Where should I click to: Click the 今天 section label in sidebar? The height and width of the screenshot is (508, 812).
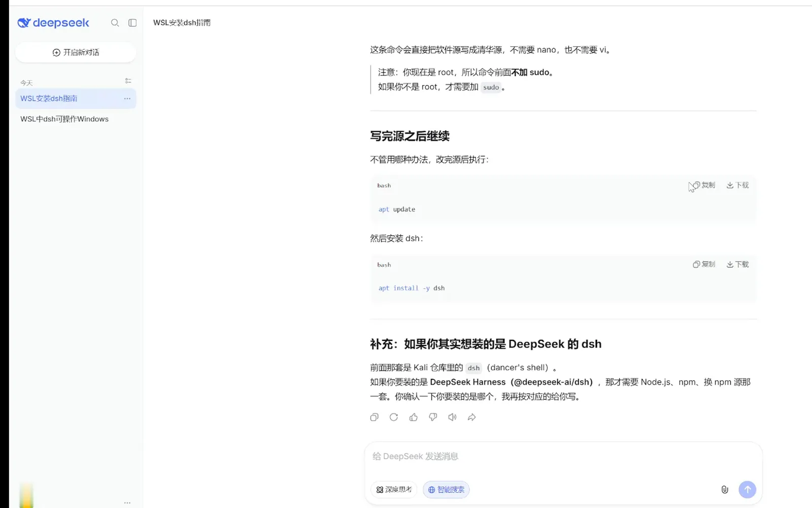click(x=26, y=83)
